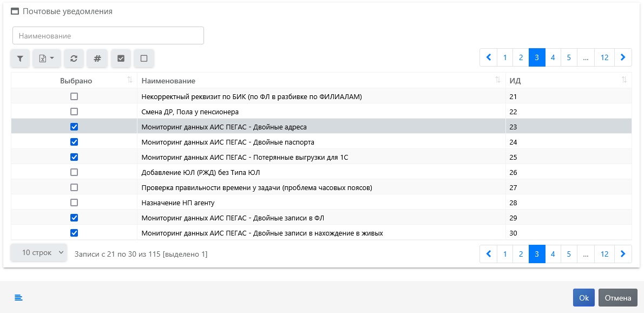Select all rows via checked-square icon
Image resolution: width=644 pixels, height=313 pixels.
pyautogui.click(x=120, y=58)
